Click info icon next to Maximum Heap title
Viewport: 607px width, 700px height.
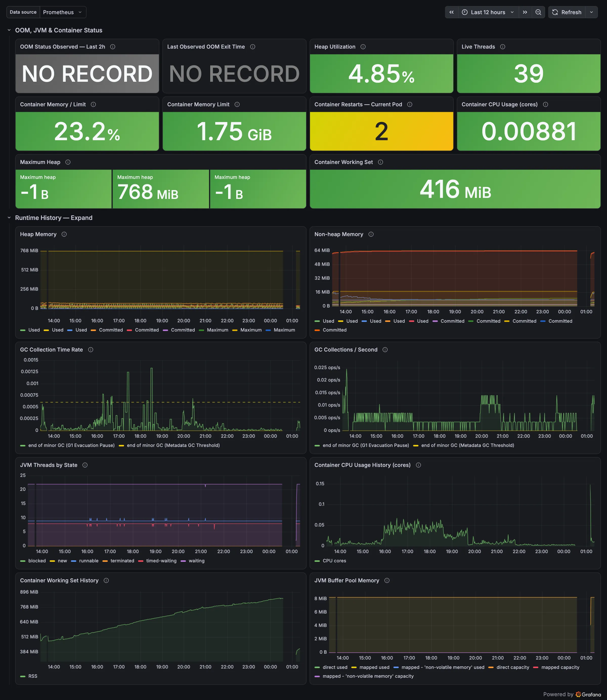68,162
